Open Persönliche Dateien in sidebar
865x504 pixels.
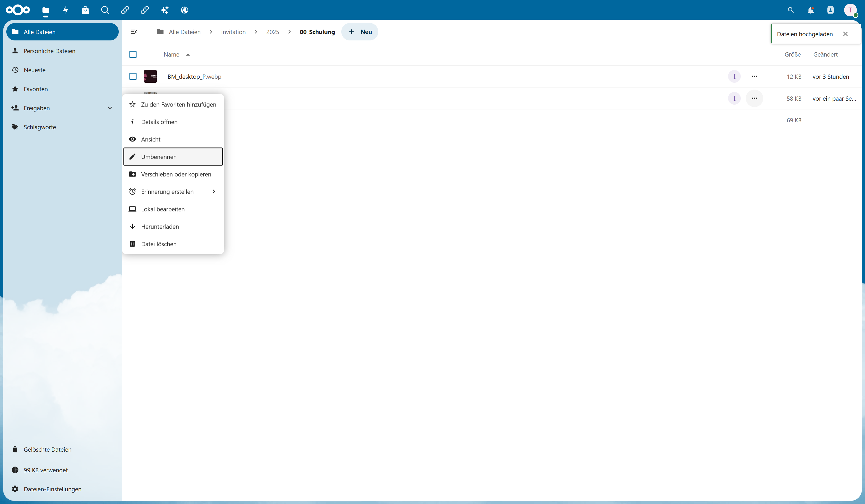[62, 51]
